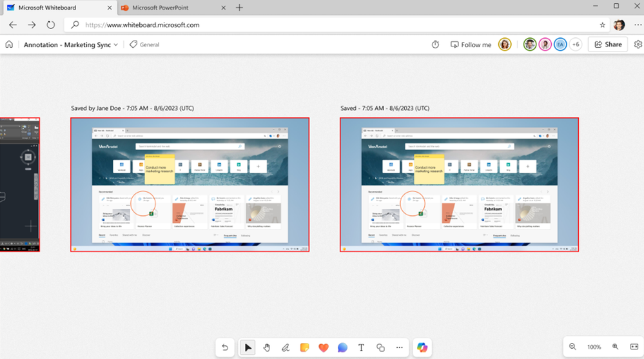Select the screenshot saved by Jane Doe

[190, 184]
